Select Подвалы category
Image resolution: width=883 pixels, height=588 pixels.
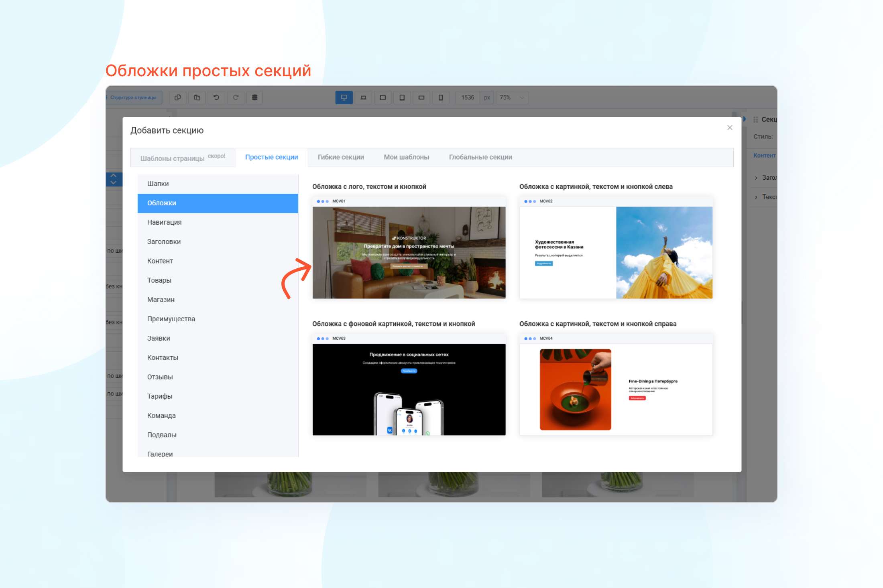coord(218,435)
